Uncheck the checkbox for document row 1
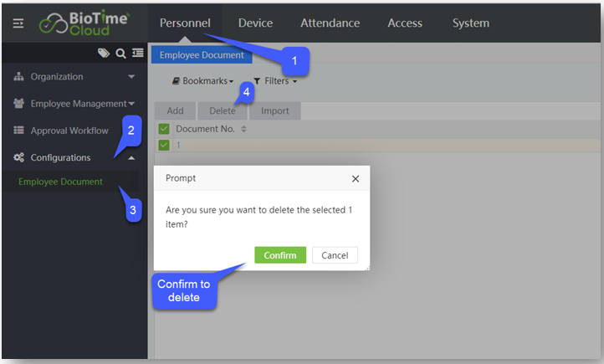The height and width of the screenshot is (364, 604). tap(164, 145)
